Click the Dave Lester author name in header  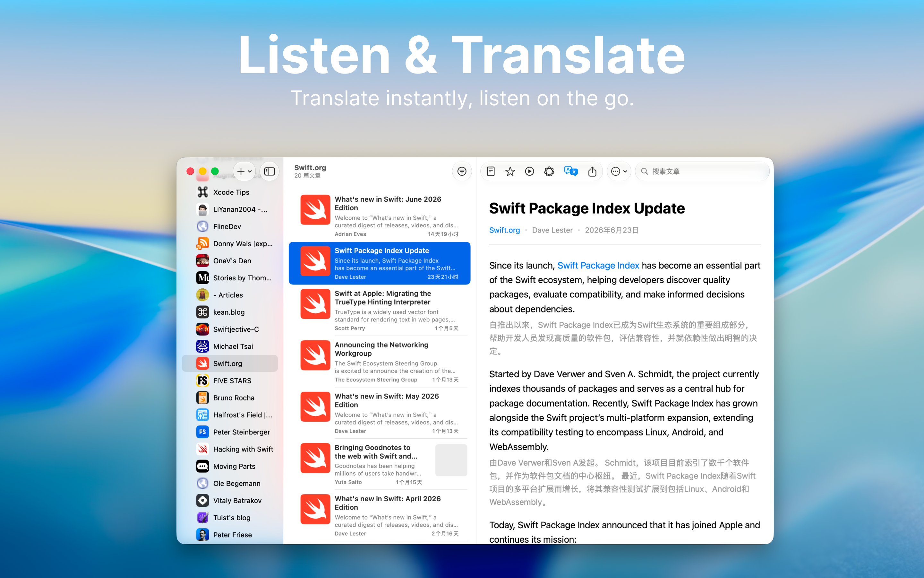[x=552, y=230]
